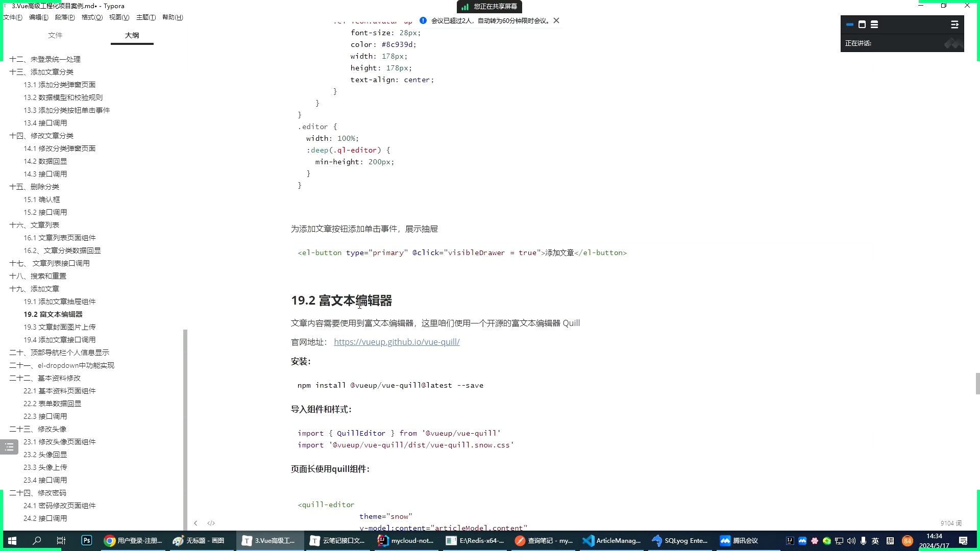Screen dimensions: 980x551
Task: Switch to the 文件 tab in the sidebar
Action: [x=55, y=35]
